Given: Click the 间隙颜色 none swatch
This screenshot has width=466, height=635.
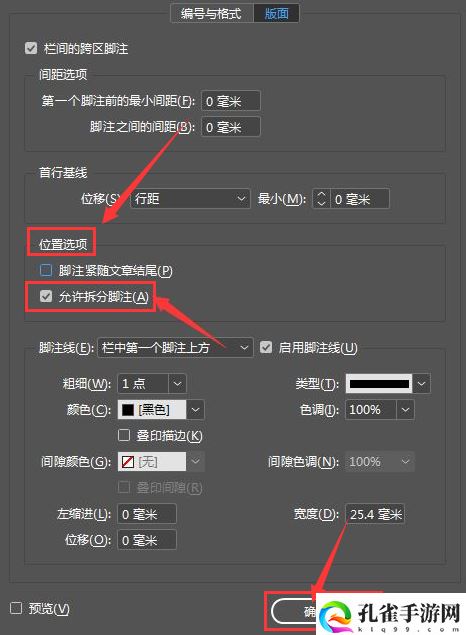Looking at the screenshot, I should (x=128, y=462).
